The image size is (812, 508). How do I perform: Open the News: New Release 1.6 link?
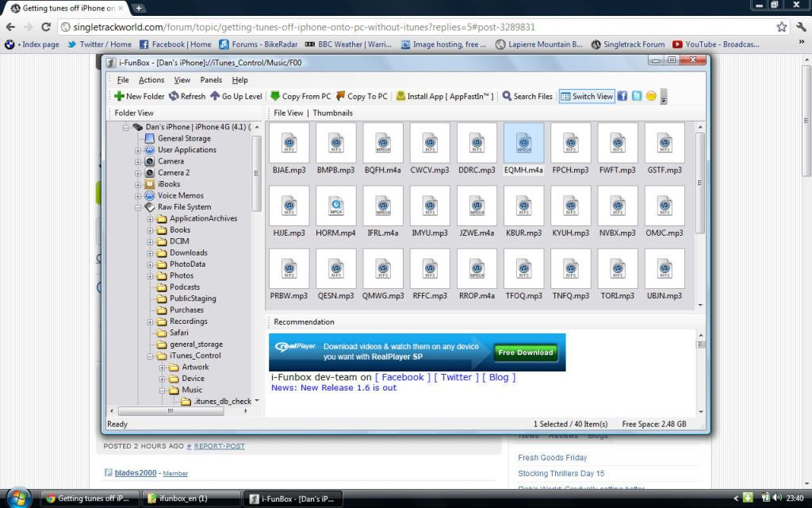(334, 388)
